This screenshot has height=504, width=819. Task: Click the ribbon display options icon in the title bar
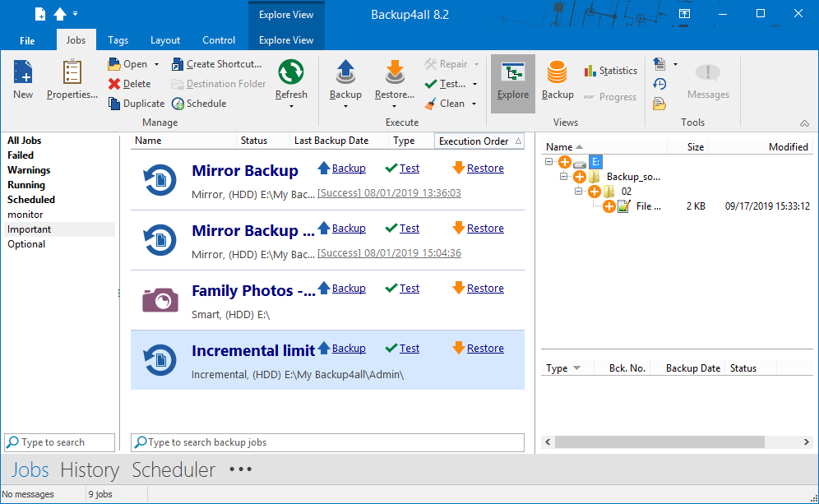(x=684, y=14)
